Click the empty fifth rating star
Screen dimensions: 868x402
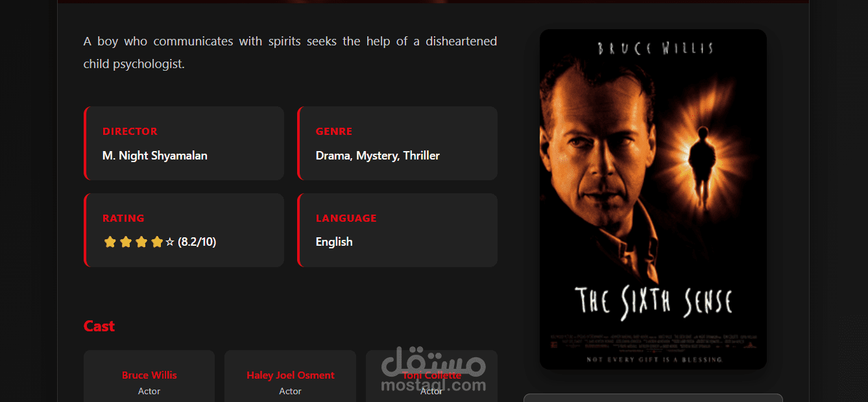(170, 242)
